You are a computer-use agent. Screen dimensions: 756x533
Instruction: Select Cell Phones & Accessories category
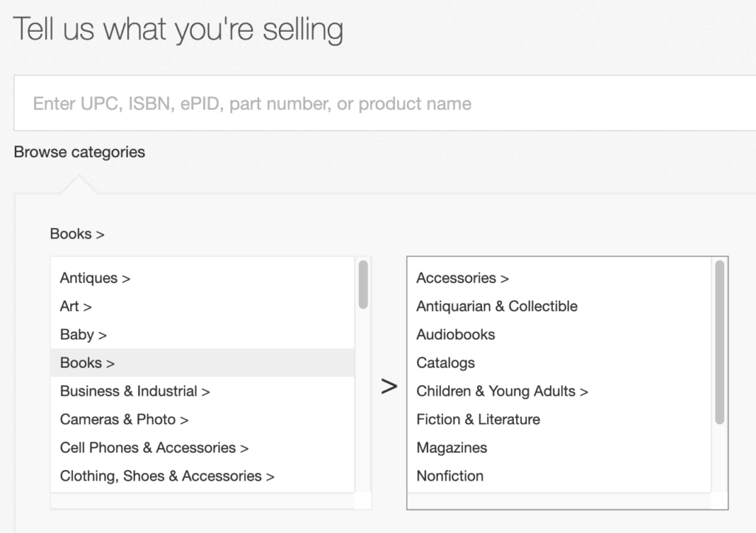click(x=202, y=447)
